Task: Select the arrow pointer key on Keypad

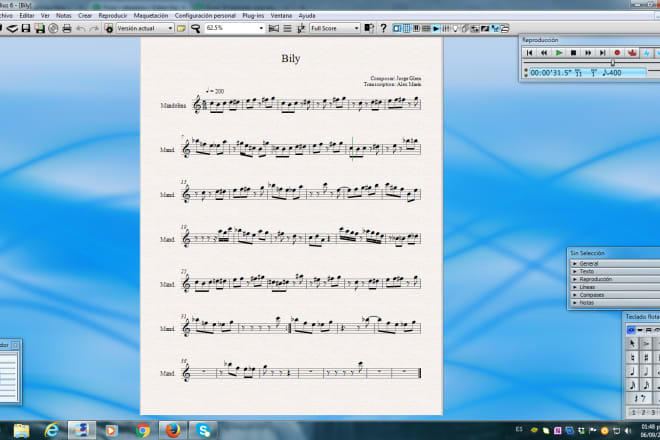Action: (632, 344)
